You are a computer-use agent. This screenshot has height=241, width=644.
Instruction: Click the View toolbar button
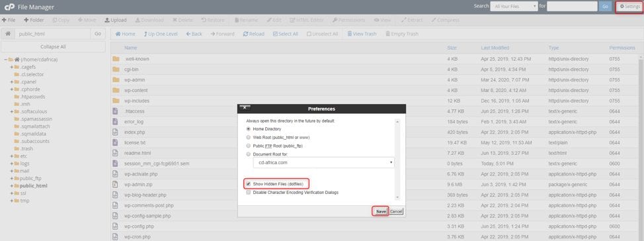(382, 20)
